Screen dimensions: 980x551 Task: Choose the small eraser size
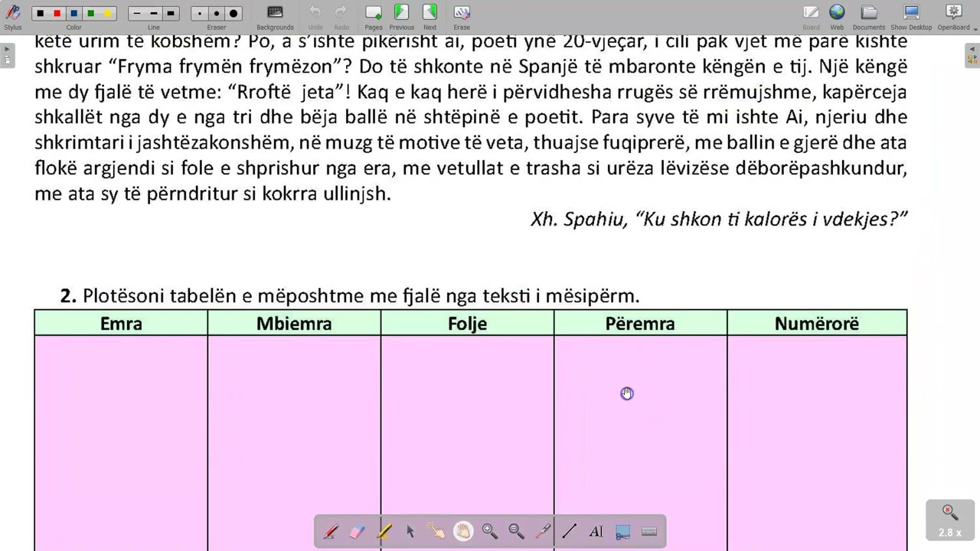pyautogui.click(x=200, y=13)
